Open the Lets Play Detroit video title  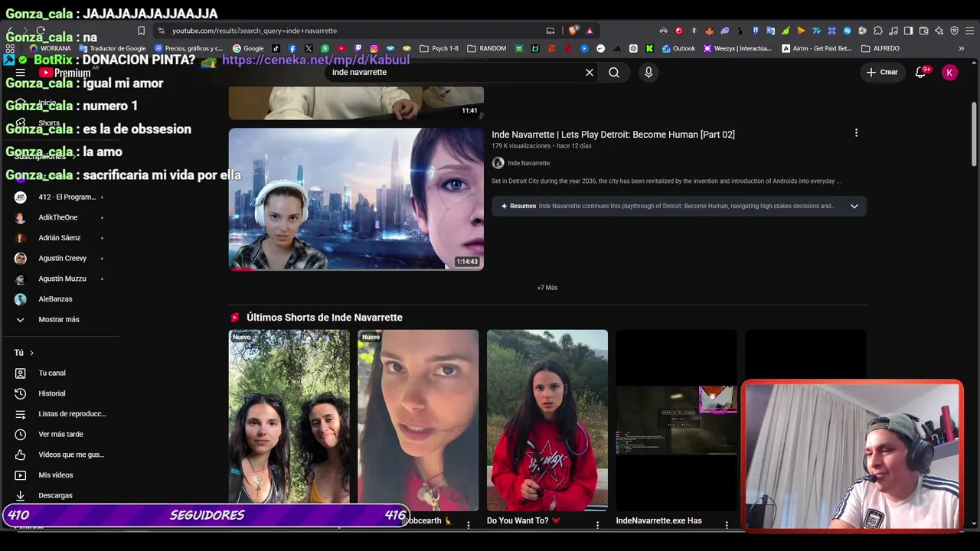click(x=613, y=135)
